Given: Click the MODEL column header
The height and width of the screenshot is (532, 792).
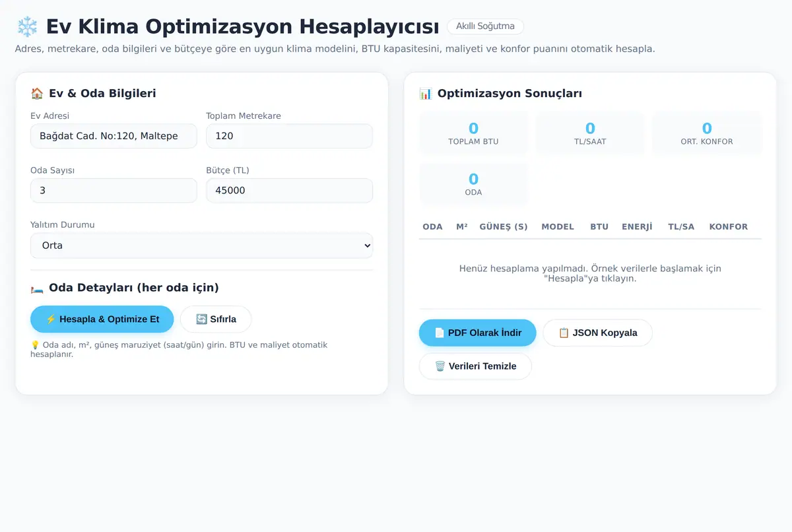Looking at the screenshot, I should coord(558,226).
